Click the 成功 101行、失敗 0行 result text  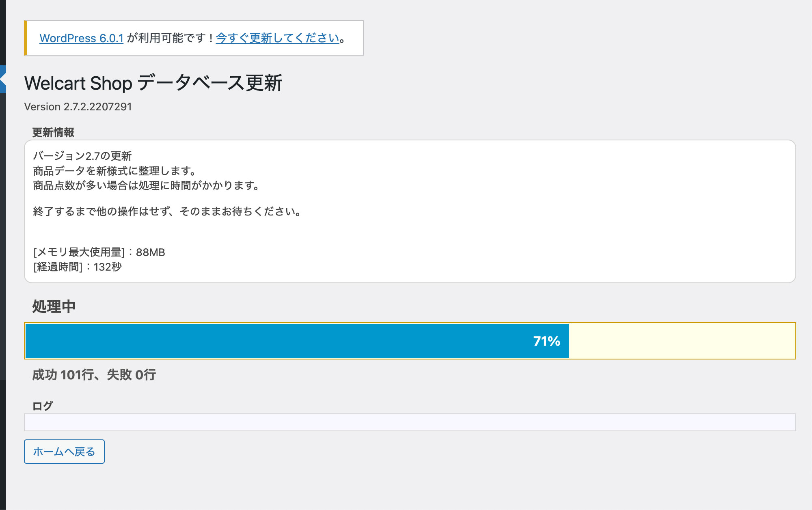(94, 374)
